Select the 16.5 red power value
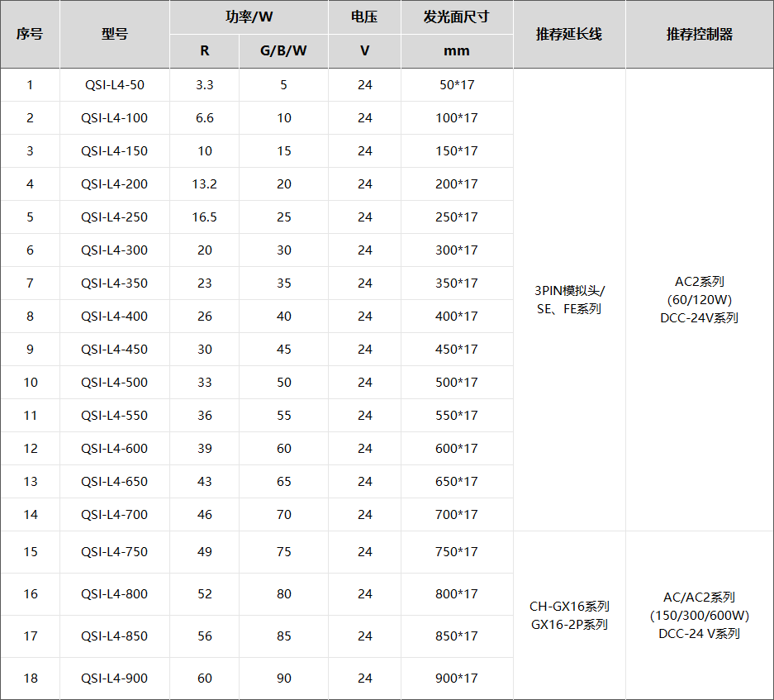The height and width of the screenshot is (700, 774). 204,217
